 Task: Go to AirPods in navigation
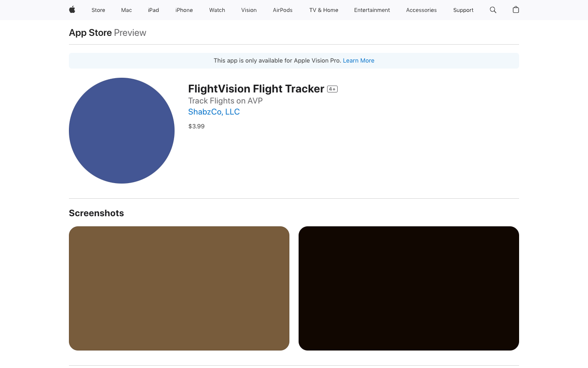(x=283, y=10)
